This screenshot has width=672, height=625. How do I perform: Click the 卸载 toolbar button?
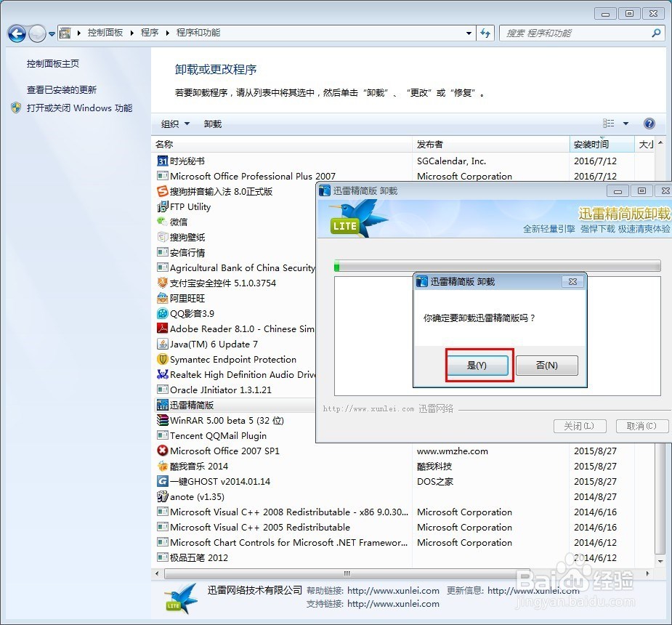(213, 124)
